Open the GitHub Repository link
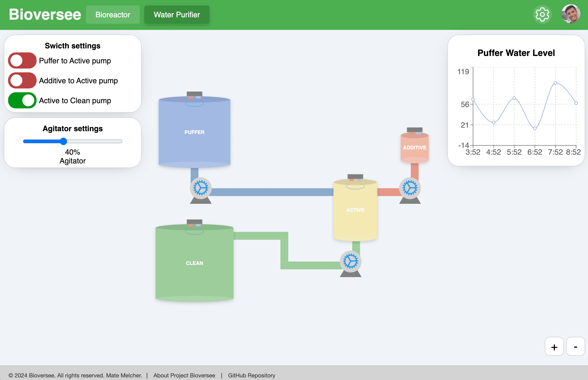Viewport: 588px width, 380px height. [x=251, y=375]
